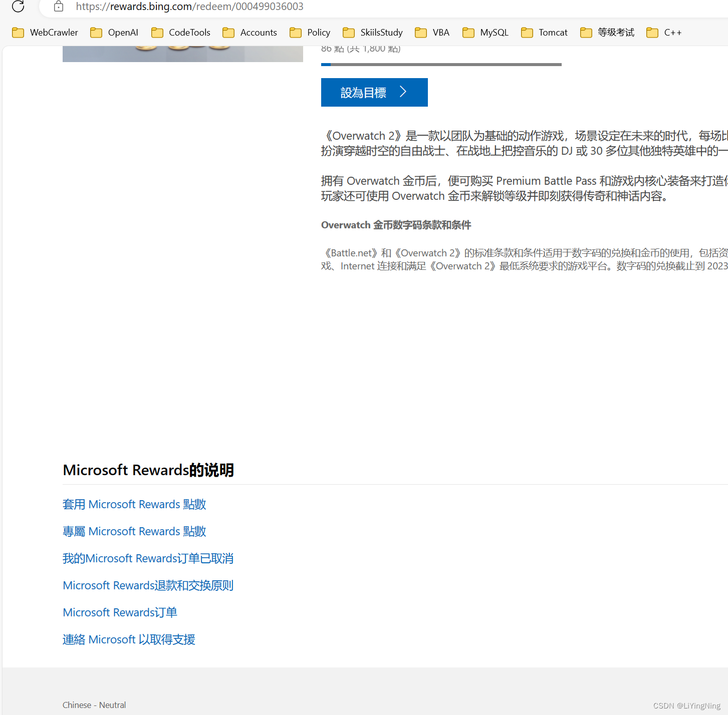Click the points progress bar

tap(441, 65)
